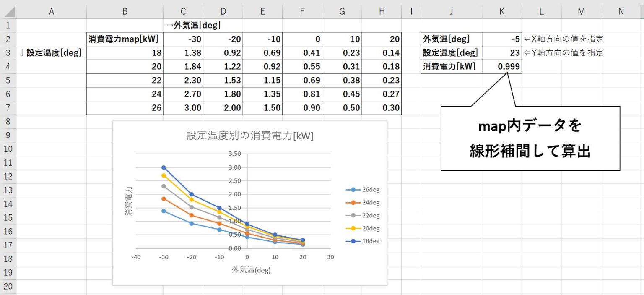This screenshot has width=644, height=295.
Task: Click cell with value 0.14
Action: (x=382, y=53)
